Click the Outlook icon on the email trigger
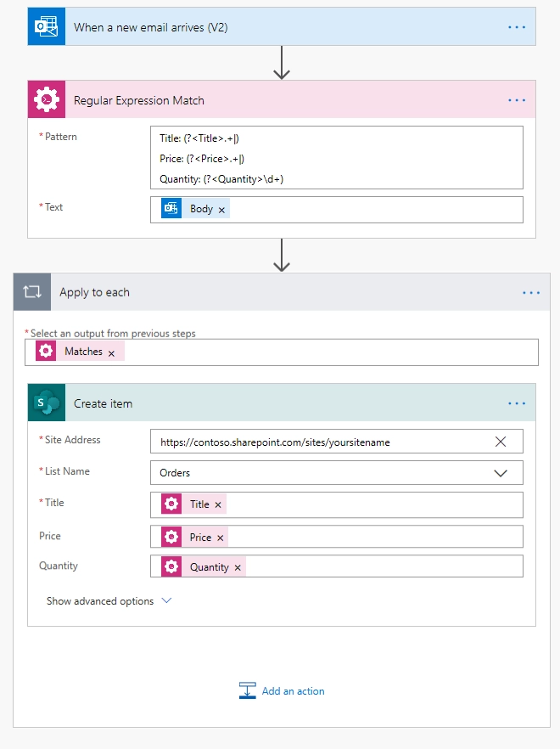Image resolution: width=560 pixels, height=749 pixels. point(47,27)
